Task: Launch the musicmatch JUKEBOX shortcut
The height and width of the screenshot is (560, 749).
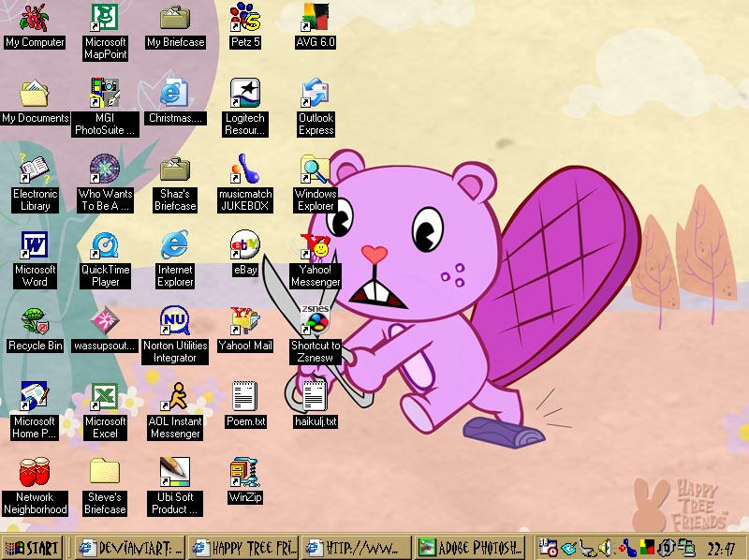Action: point(245,169)
